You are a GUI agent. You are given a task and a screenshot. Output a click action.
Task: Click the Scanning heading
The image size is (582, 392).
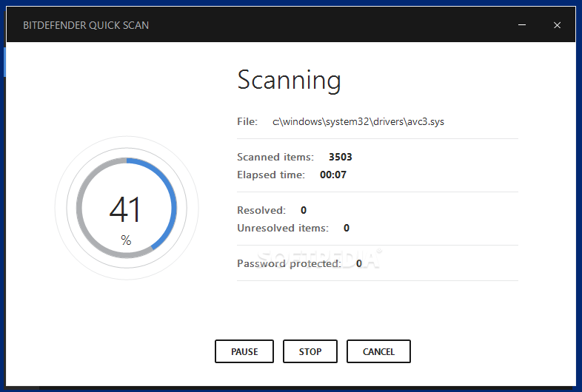tap(289, 80)
